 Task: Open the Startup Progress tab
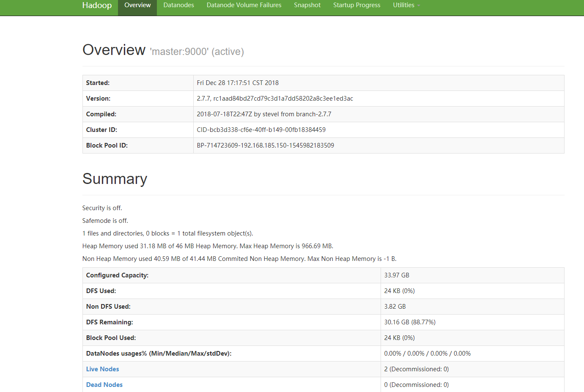(x=357, y=5)
